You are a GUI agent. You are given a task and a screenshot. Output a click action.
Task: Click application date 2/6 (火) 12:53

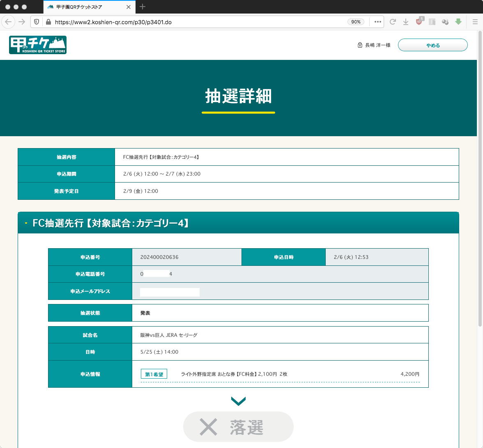point(351,257)
